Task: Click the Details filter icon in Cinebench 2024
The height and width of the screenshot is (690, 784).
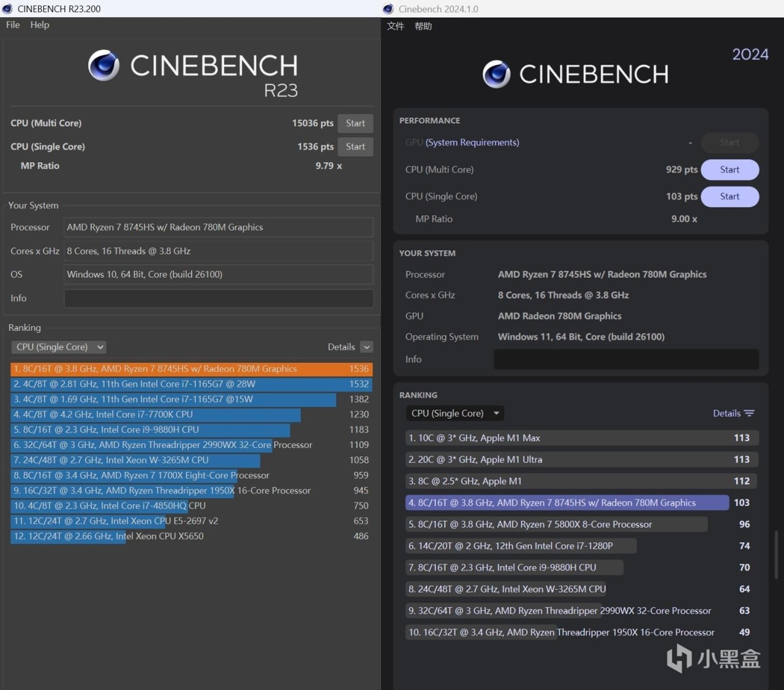Action: pos(749,413)
